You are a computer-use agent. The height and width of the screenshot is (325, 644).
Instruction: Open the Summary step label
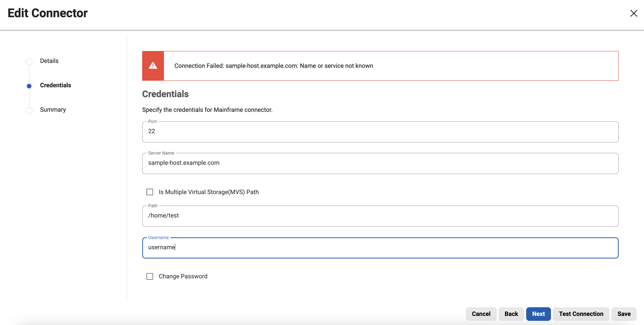point(53,110)
